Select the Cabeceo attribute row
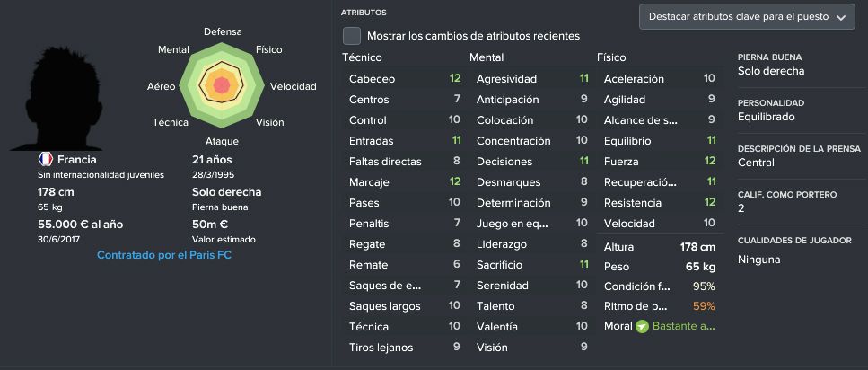 pos(404,79)
